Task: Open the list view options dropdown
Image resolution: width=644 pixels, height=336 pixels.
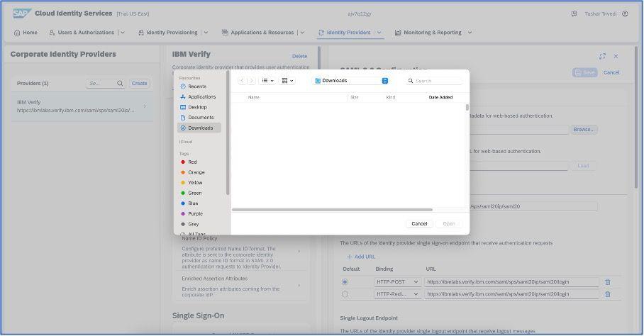Action: (x=267, y=81)
